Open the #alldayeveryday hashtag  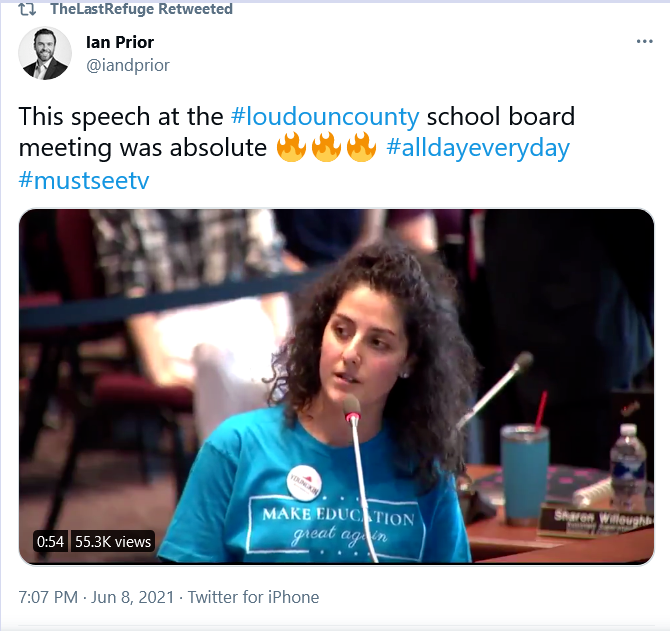point(478,148)
